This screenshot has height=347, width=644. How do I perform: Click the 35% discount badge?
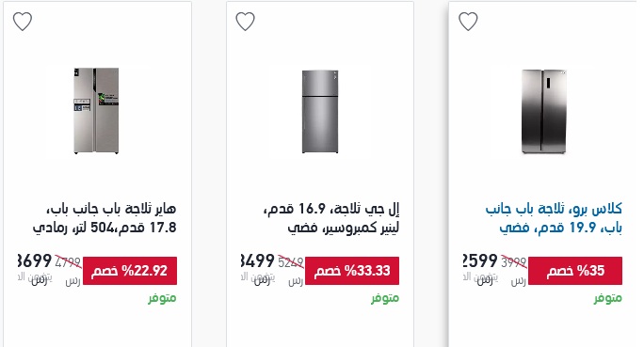(575, 271)
